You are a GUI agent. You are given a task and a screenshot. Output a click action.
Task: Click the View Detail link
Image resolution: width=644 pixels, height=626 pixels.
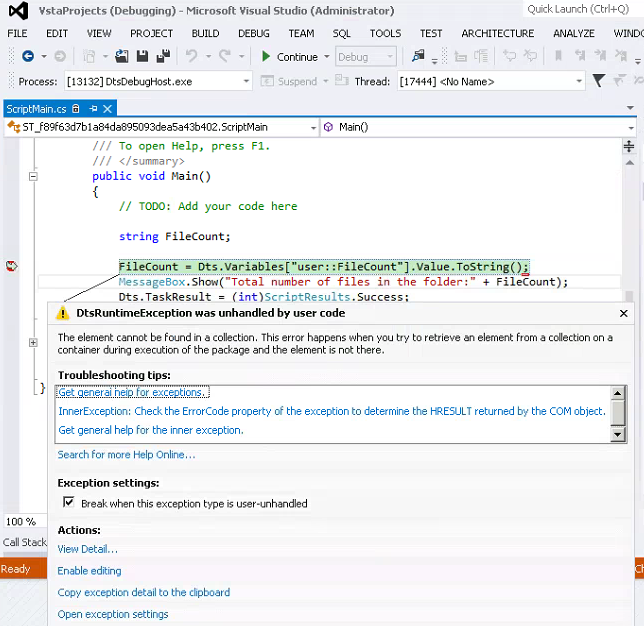[x=87, y=549]
